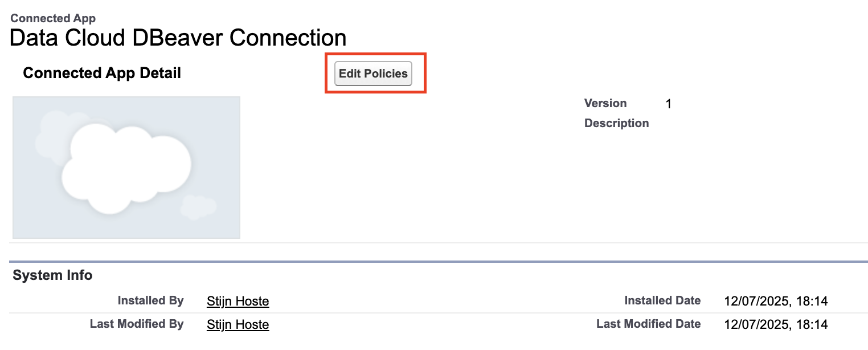Click the small cloud at logo's lower right
This screenshot has width=868, height=350.
click(198, 207)
